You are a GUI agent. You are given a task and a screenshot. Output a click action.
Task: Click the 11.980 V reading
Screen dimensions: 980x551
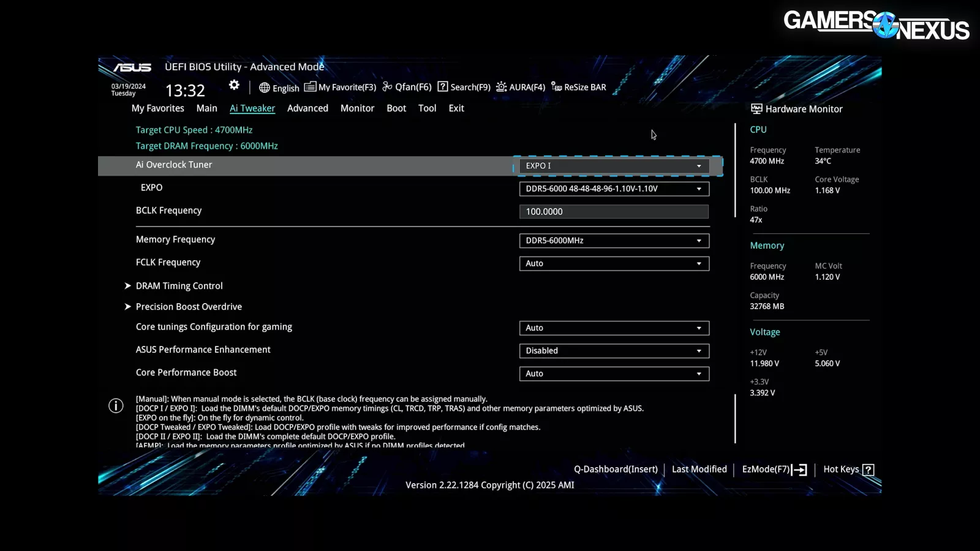[764, 364]
